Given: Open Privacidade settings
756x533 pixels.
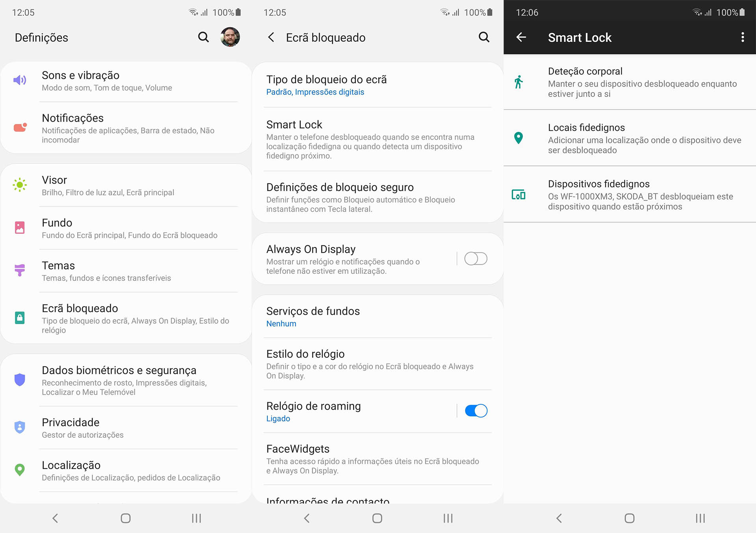Looking at the screenshot, I should pyautogui.click(x=126, y=428).
